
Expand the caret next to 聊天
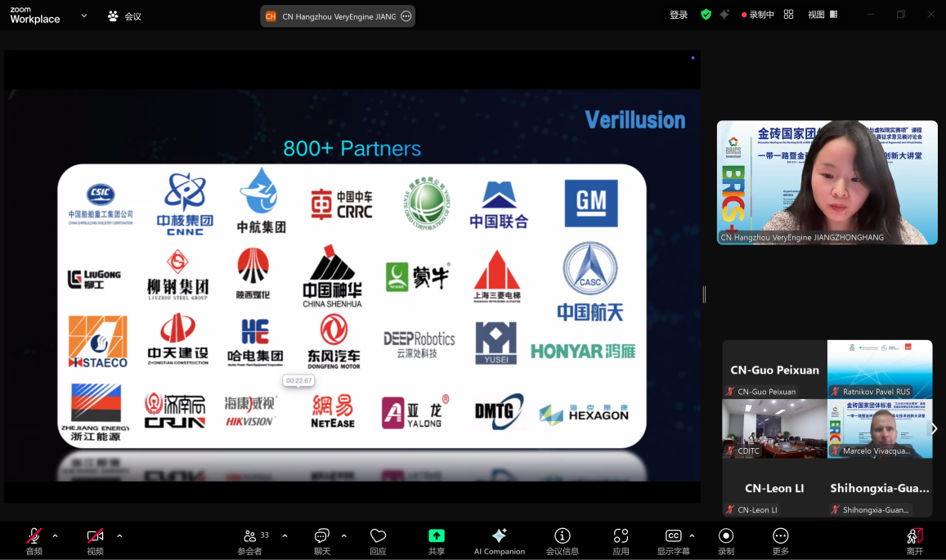coord(344,535)
